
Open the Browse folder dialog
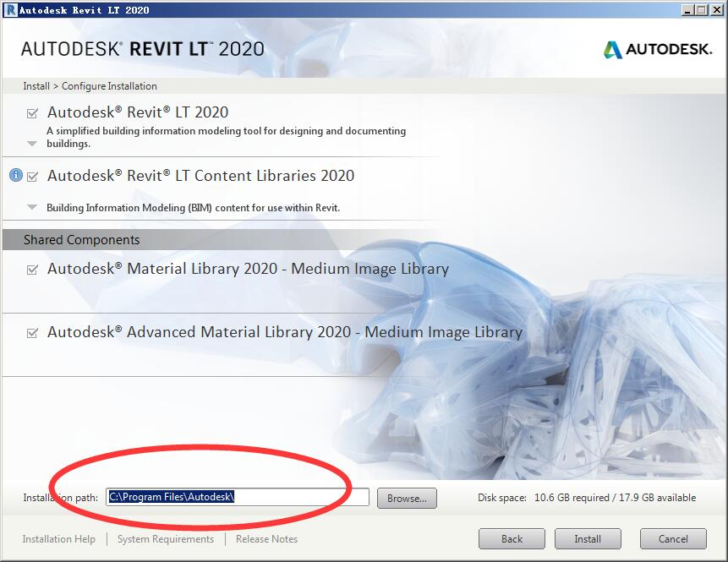pyautogui.click(x=407, y=498)
